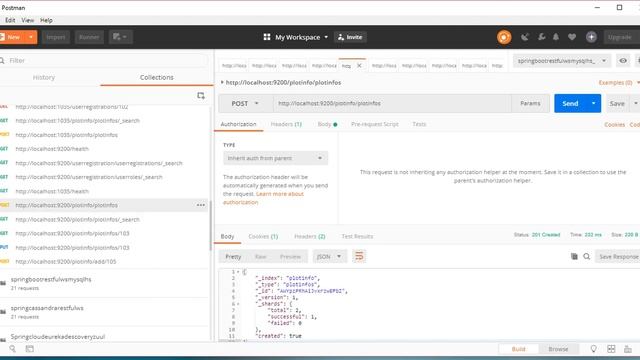Open the auth type dropdown Inherit auth from parent
Screen dimensions: 640x360
tap(275, 158)
